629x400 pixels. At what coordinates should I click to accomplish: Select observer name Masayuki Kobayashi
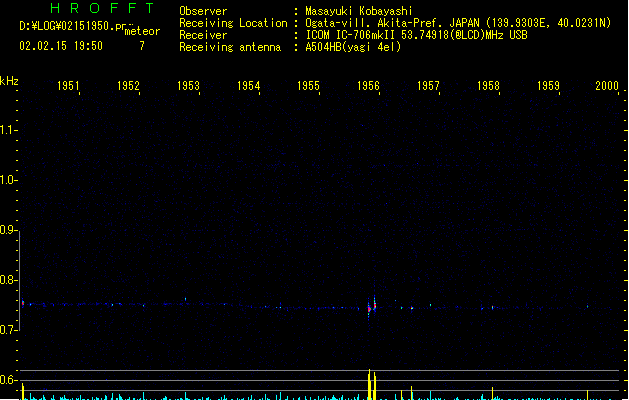359,11
